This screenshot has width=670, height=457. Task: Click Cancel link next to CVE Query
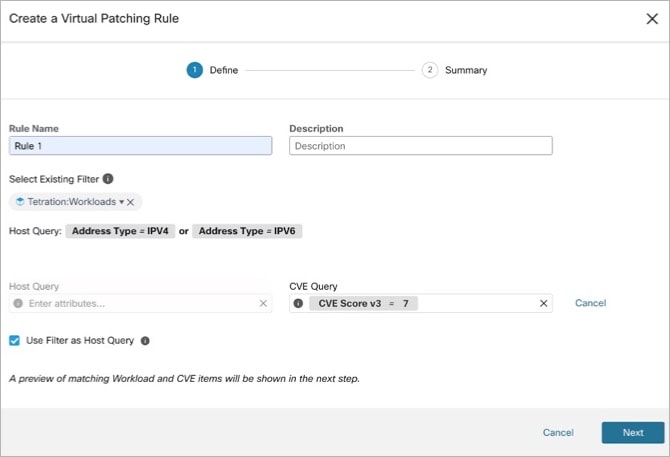click(x=591, y=303)
